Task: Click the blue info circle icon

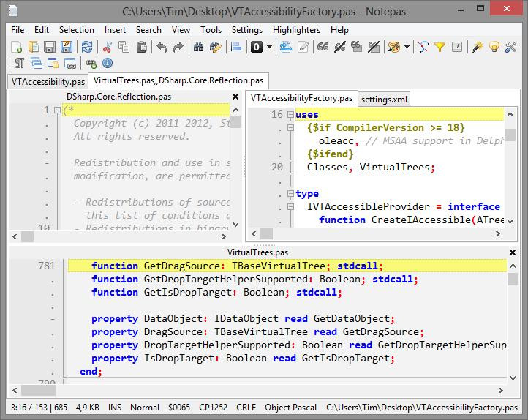Action: [x=108, y=63]
